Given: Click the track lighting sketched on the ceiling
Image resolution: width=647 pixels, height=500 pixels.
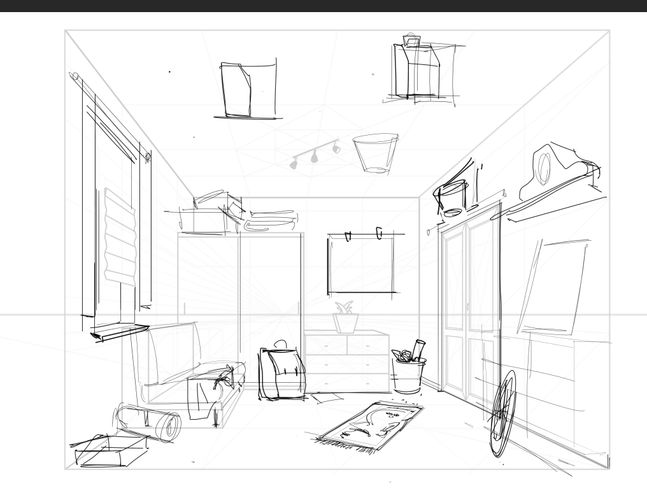Looking at the screenshot, I should (315, 154).
